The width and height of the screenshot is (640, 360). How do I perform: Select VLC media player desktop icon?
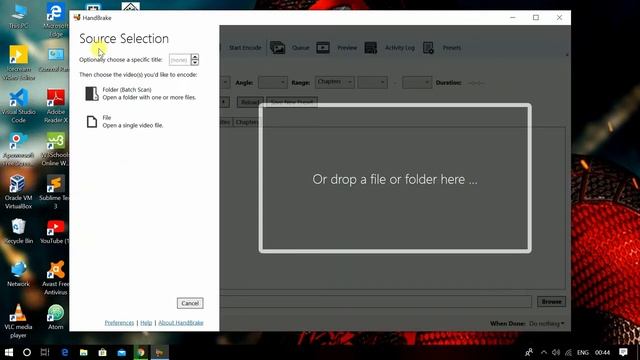18,321
